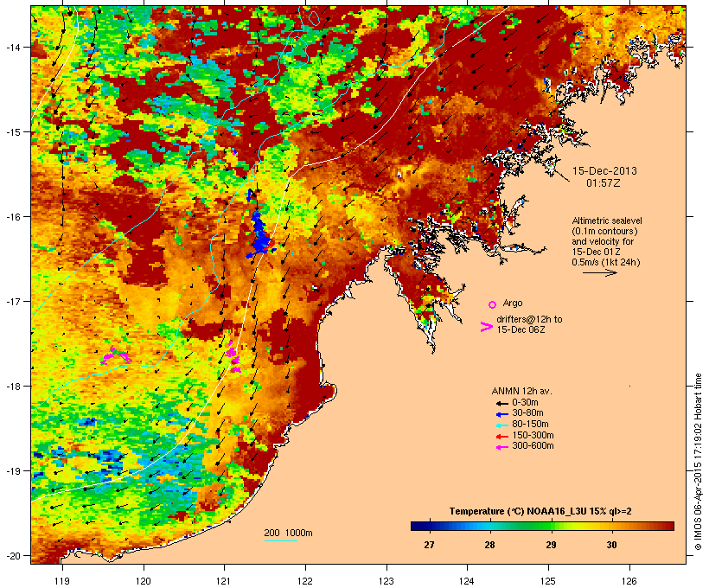Click the cyan 80-150m legend arrow
The height and width of the screenshot is (588, 709).
pos(502,425)
